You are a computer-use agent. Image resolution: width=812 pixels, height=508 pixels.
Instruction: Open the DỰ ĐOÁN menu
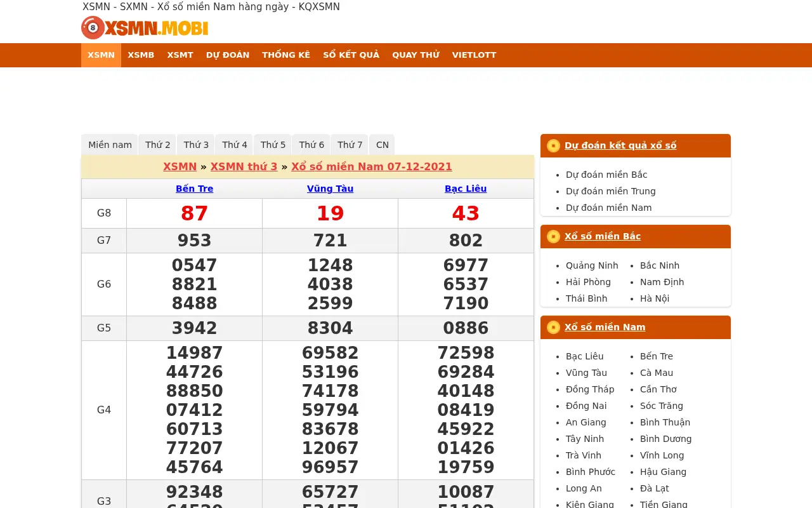(228, 55)
